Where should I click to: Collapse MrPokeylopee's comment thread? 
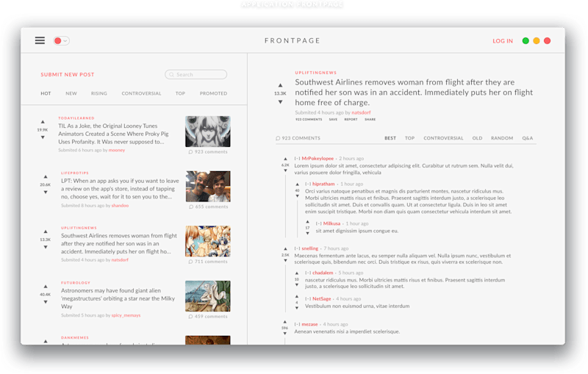pos(297,159)
